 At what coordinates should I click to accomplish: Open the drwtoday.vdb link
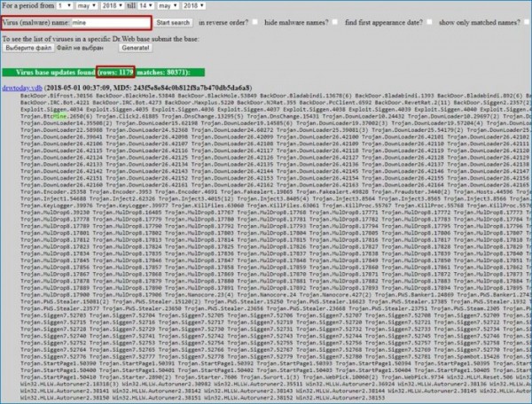(x=22, y=88)
